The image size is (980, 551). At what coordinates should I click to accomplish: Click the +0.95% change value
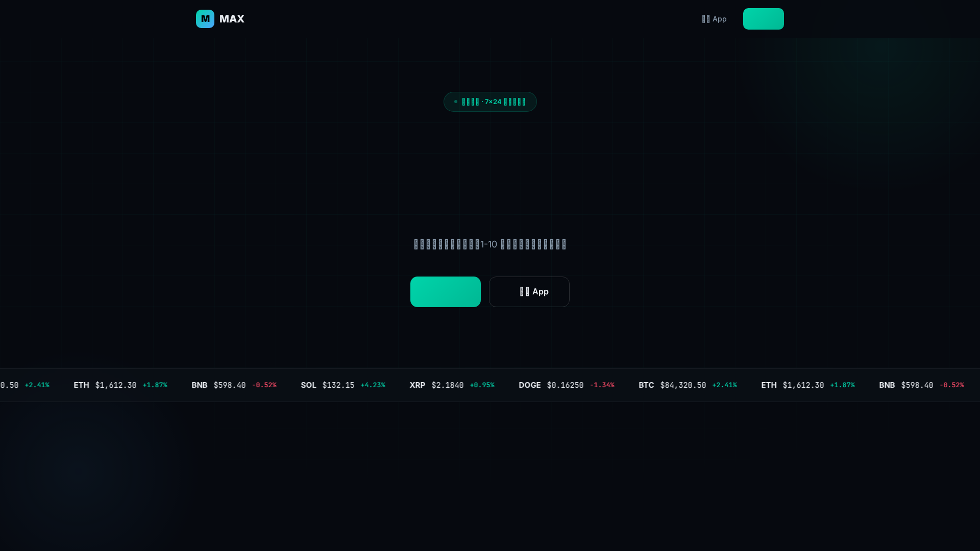482,385
